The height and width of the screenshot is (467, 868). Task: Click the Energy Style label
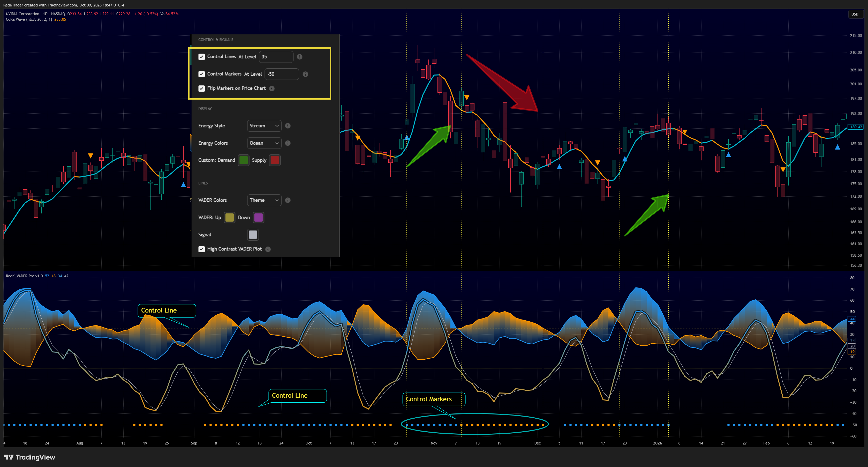coord(212,126)
